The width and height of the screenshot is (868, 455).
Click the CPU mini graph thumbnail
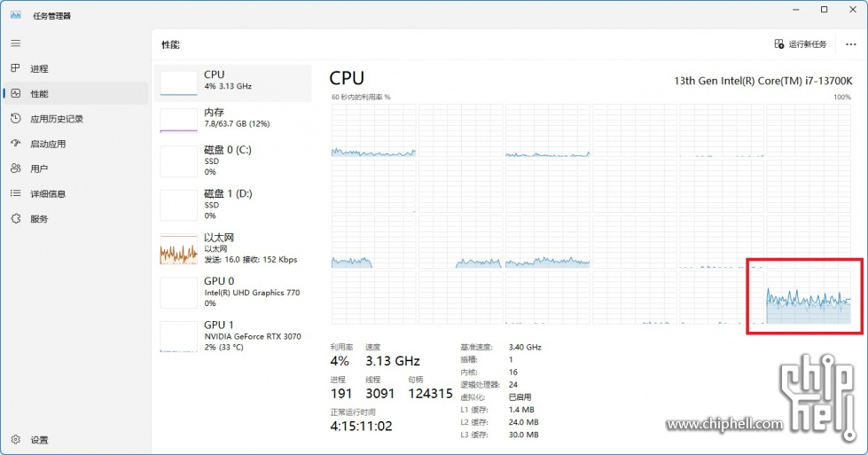point(178,83)
